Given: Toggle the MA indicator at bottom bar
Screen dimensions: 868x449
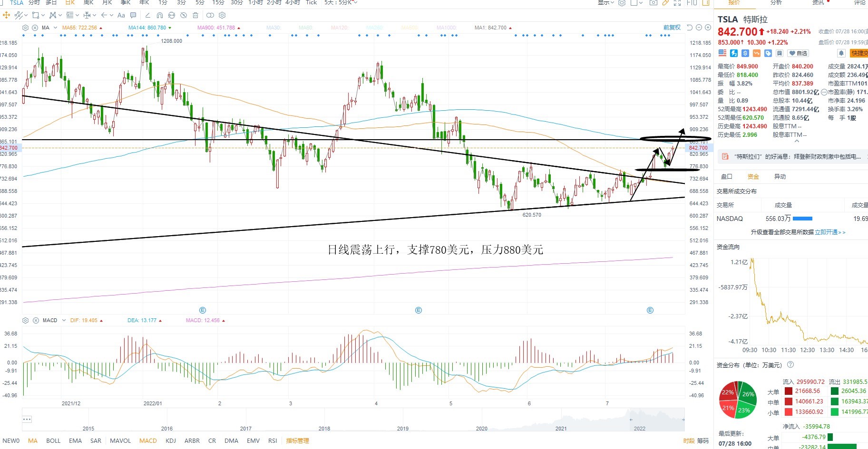Looking at the screenshot, I should click(33, 440).
